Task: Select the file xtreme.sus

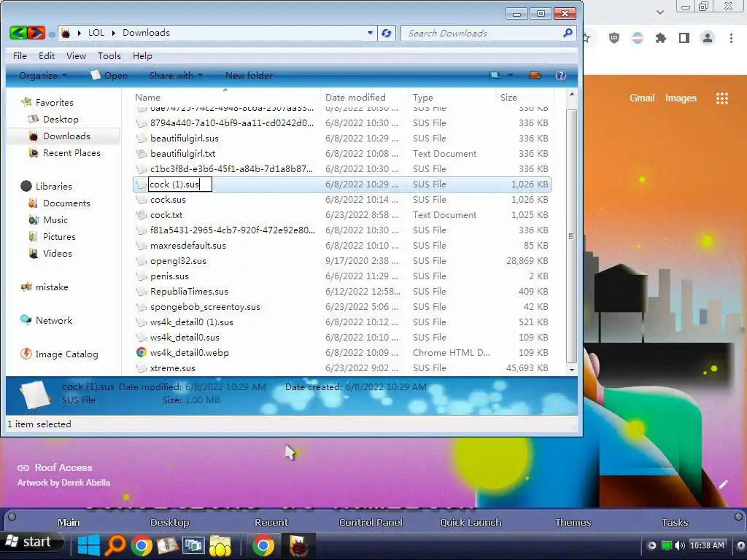Action: (x=172, y=368)
